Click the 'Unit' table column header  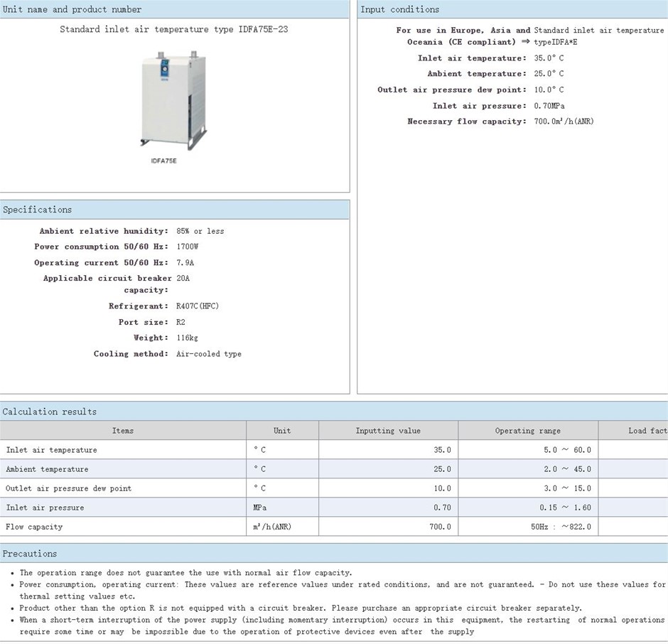282,431
